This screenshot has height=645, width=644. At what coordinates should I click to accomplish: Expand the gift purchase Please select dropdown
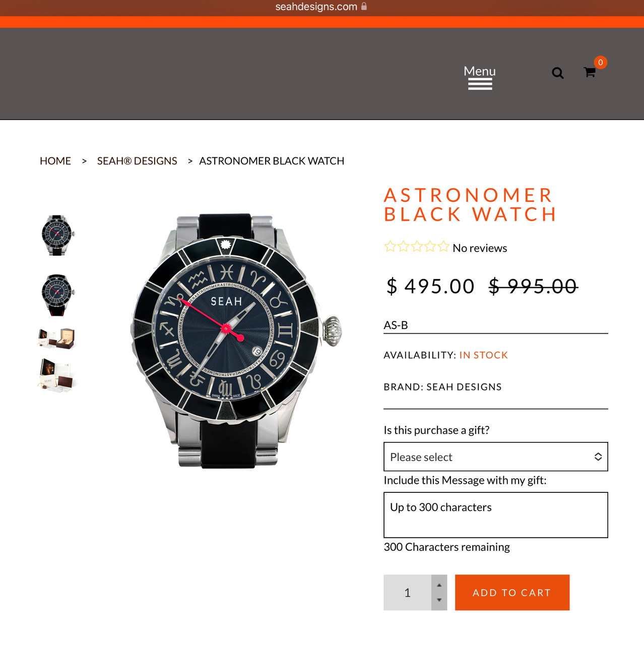coord(496,457)
